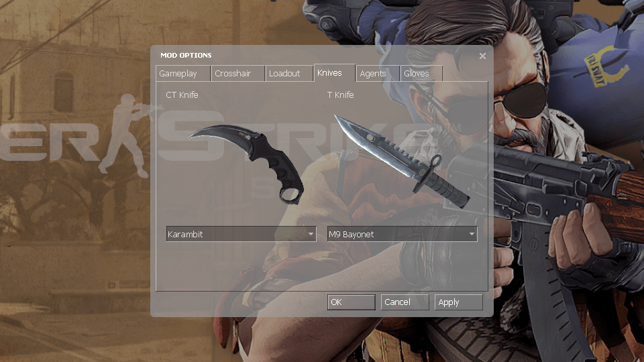Switch to the Gameplay tab

pyautogui.click(x=178, y=74)
